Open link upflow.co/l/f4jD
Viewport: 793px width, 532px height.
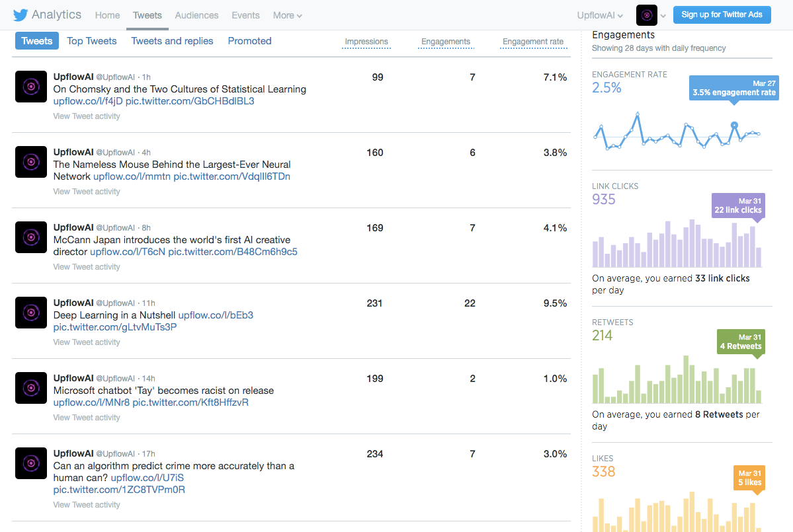point(87,101)
